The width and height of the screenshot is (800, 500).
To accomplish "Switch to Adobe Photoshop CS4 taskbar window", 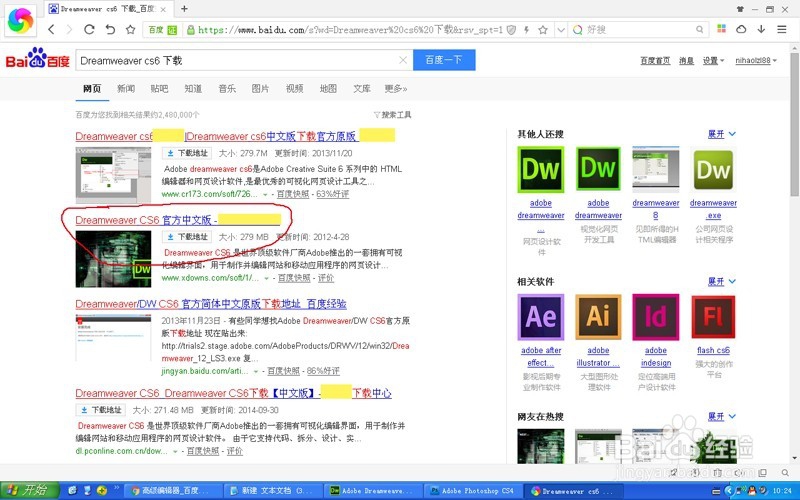I will point(472,491).
